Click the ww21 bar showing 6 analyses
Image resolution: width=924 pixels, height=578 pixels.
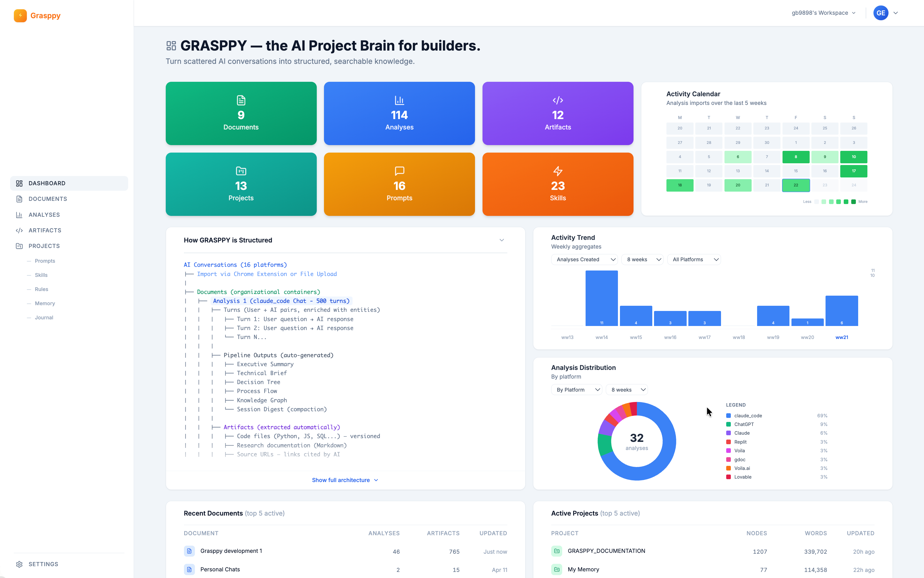pos(842,311)
